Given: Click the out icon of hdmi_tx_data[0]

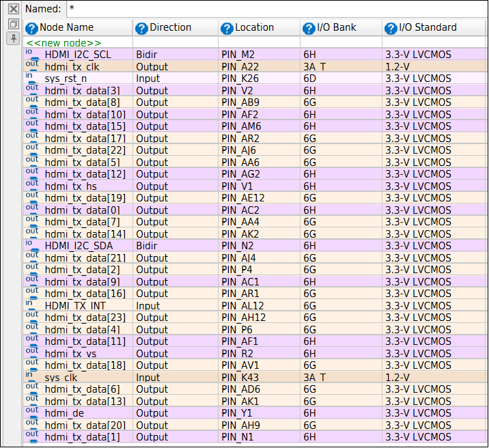Looking at the screenshot, I should click(32, 210).
